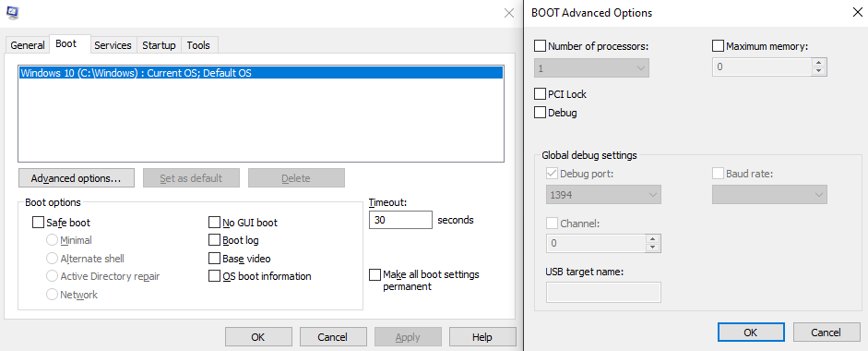Click into the Timeout seconds field
This screenshot has height=351, width=868.
tap(400, 220)
